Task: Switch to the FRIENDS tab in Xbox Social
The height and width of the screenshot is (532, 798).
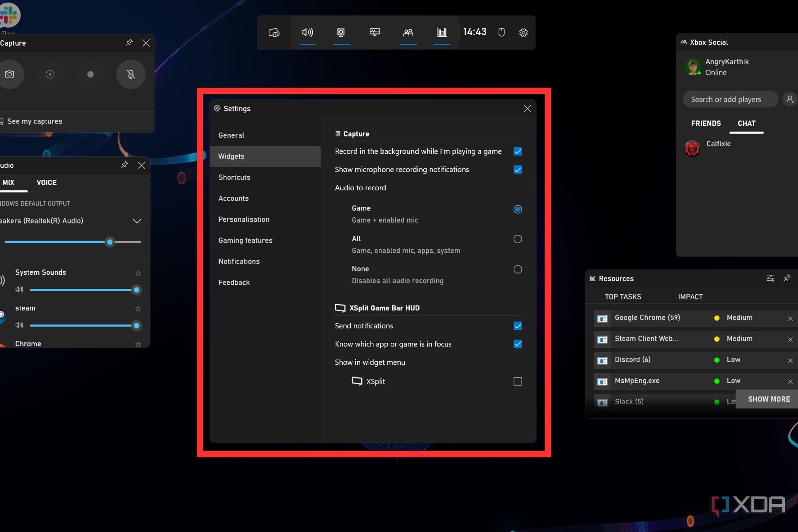Action: (x=706, y=123)
